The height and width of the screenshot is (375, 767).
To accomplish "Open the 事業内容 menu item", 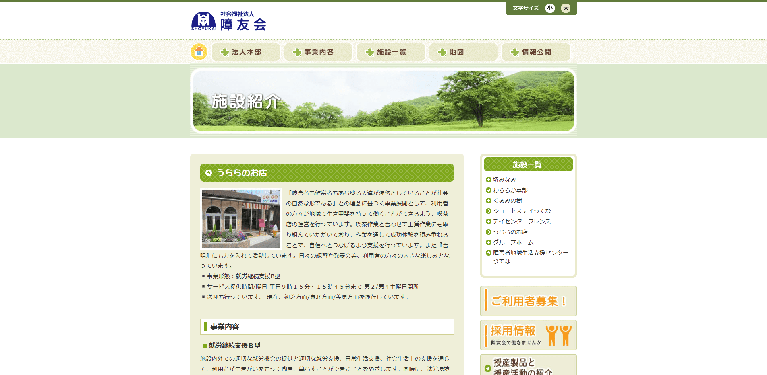I will [x=318, y=52].
